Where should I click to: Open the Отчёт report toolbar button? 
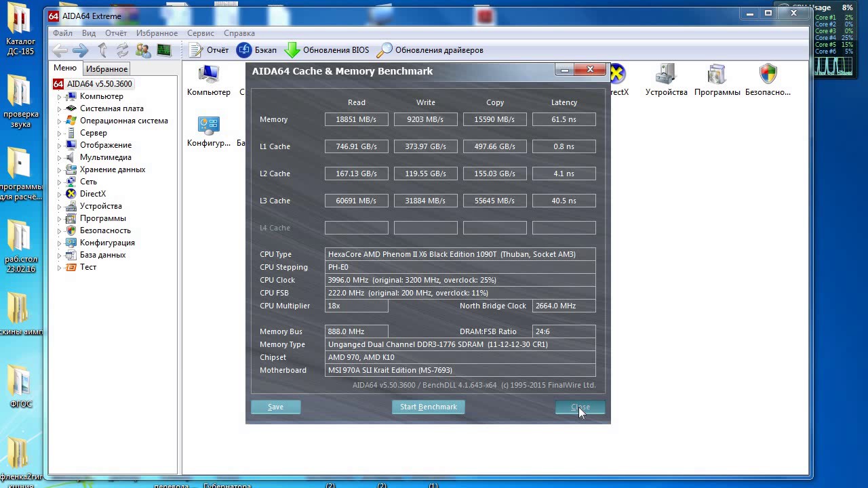(x=209, y=50)
